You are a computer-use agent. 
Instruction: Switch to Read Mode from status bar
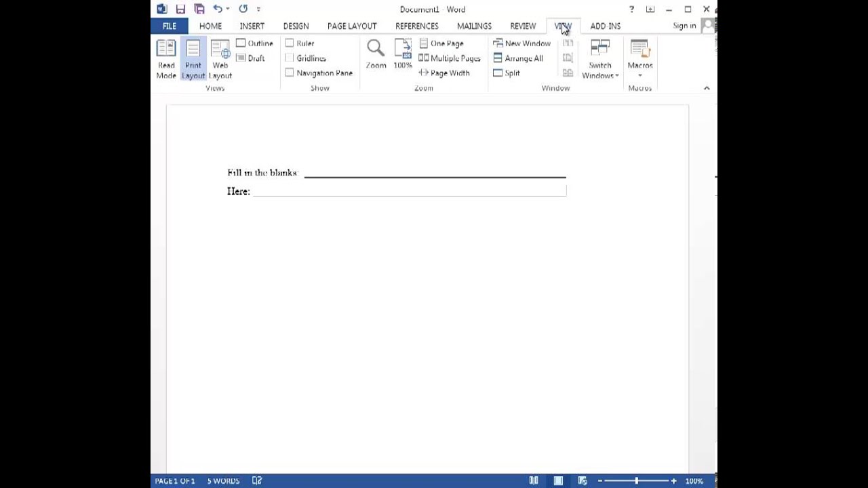pyautogui.click(x=534, y=481)
